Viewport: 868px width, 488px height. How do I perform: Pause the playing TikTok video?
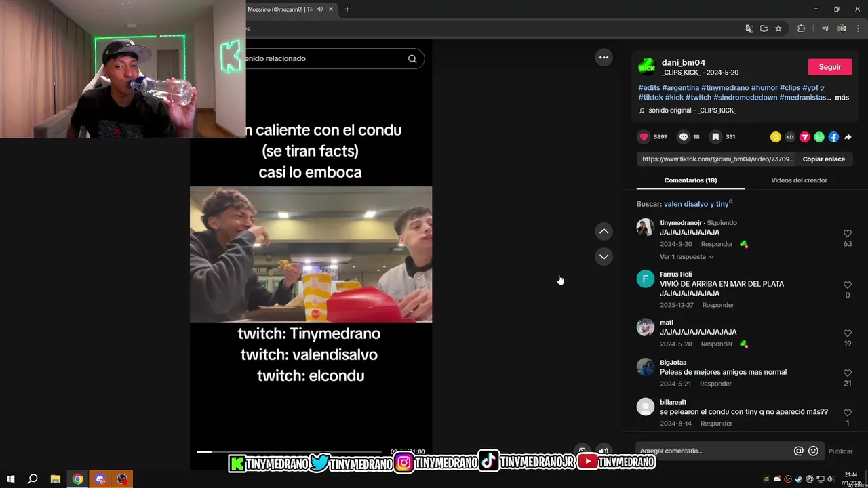coord(311,255)
